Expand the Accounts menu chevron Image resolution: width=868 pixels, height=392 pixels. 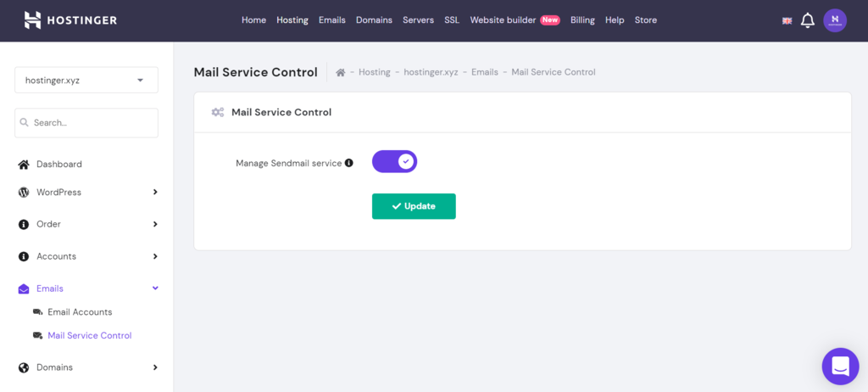click(x=155, y=257)
